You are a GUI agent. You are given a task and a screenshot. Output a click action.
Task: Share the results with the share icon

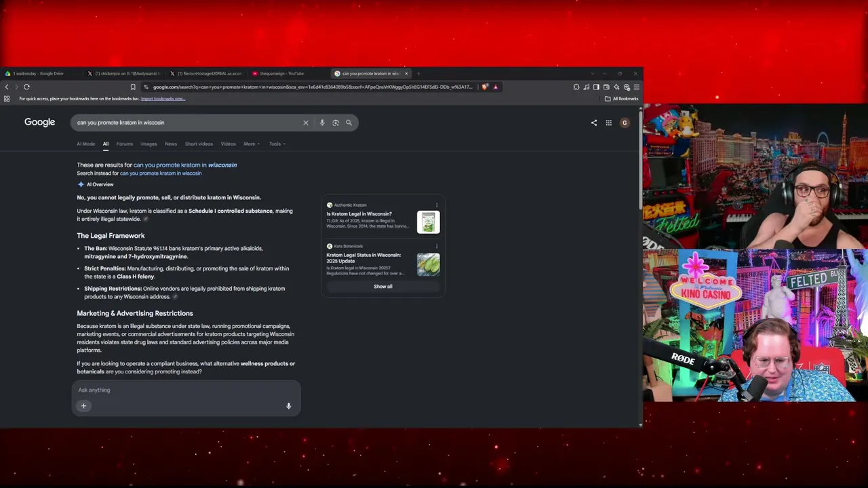pyautogui.click(x=594, y=123)
